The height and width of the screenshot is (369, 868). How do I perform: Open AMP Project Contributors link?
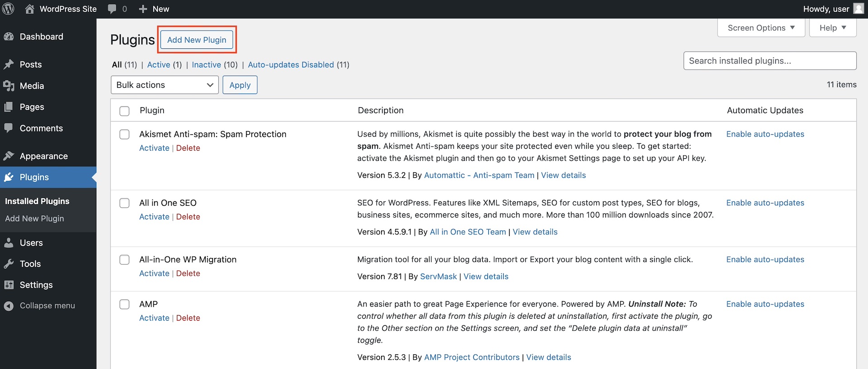[472, 357]
